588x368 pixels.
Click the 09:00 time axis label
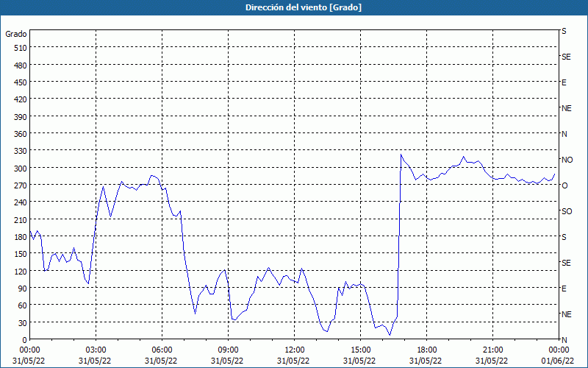228,350
